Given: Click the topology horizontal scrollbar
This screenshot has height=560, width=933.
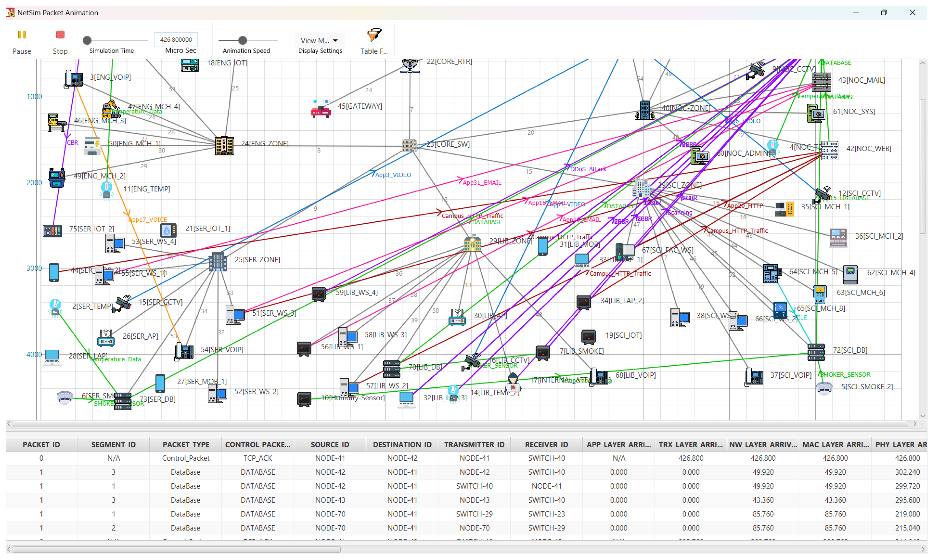Looking at the screenshot, I should (460, 424).
